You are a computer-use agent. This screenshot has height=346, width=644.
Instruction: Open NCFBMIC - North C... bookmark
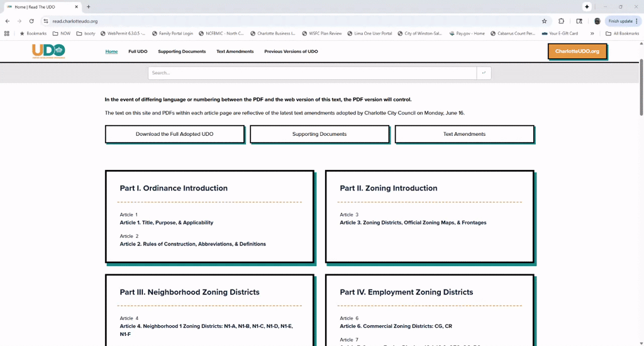(x=221, y=33)
